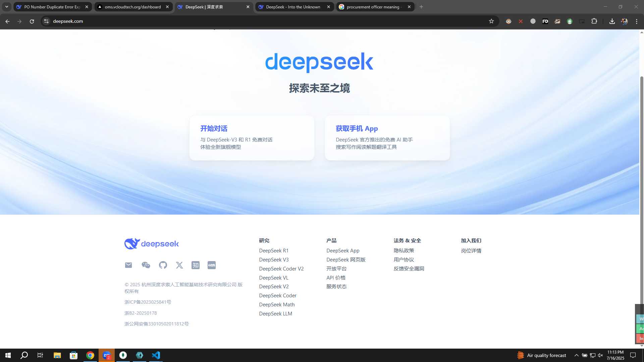Viewport: 644px width, 362px height.
Task: Expand hidden system tray icons chevron
Action: (x=576, y=355)
